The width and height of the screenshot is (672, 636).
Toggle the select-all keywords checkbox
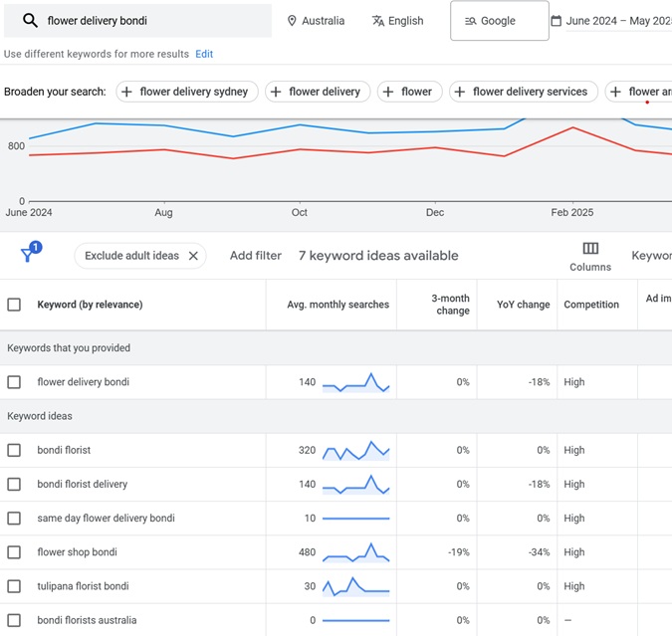pos(14,305)
